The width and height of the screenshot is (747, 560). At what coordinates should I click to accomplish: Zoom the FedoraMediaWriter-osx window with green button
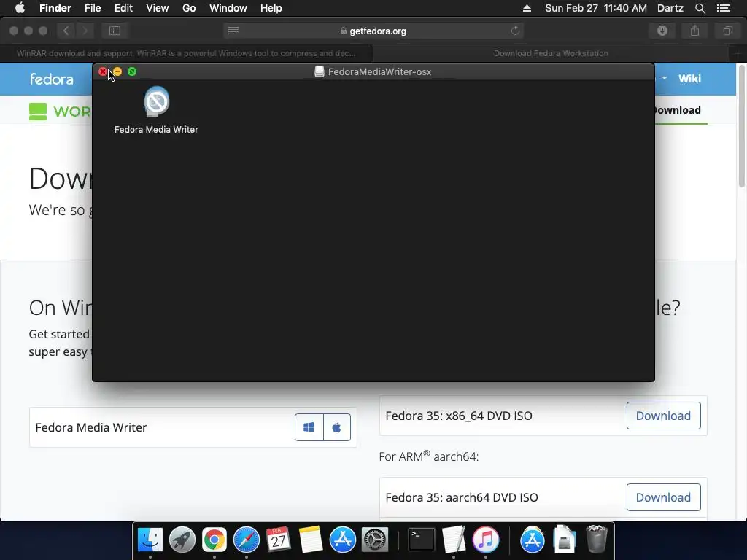click(x=132, y=71)
